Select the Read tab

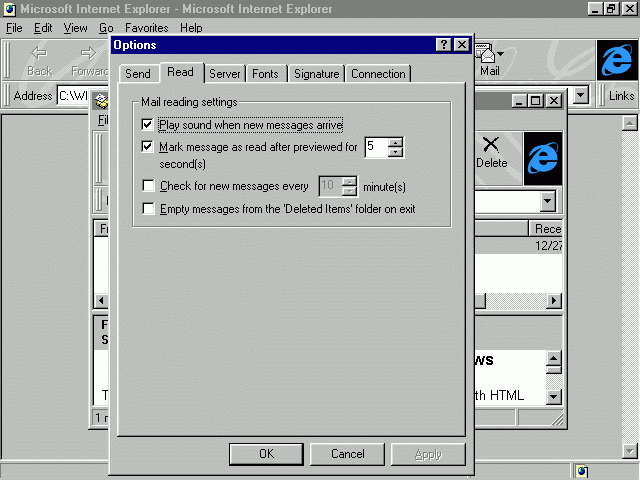pyautogui.click(x=180, y=72)
